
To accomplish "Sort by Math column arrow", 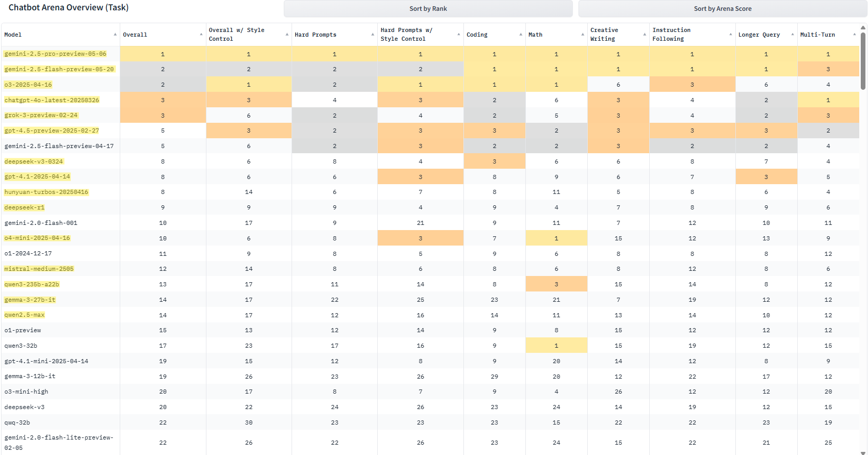I will pyautogui.click(x=583, y=35).
